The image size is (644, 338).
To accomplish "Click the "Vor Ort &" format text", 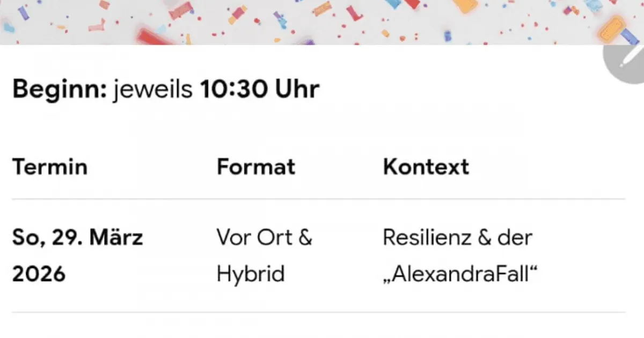I will tap(264, 237).
